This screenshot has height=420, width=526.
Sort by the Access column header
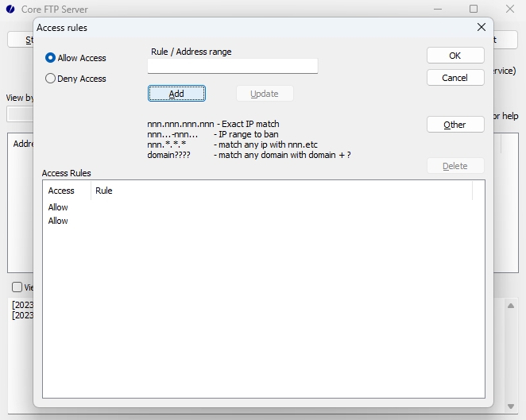(62, 191)
